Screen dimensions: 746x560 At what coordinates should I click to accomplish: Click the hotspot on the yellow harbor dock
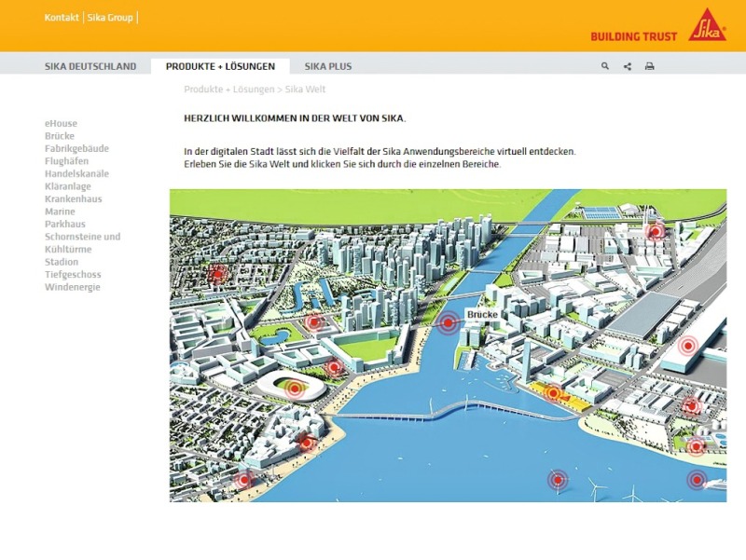(x=553, y=393)
